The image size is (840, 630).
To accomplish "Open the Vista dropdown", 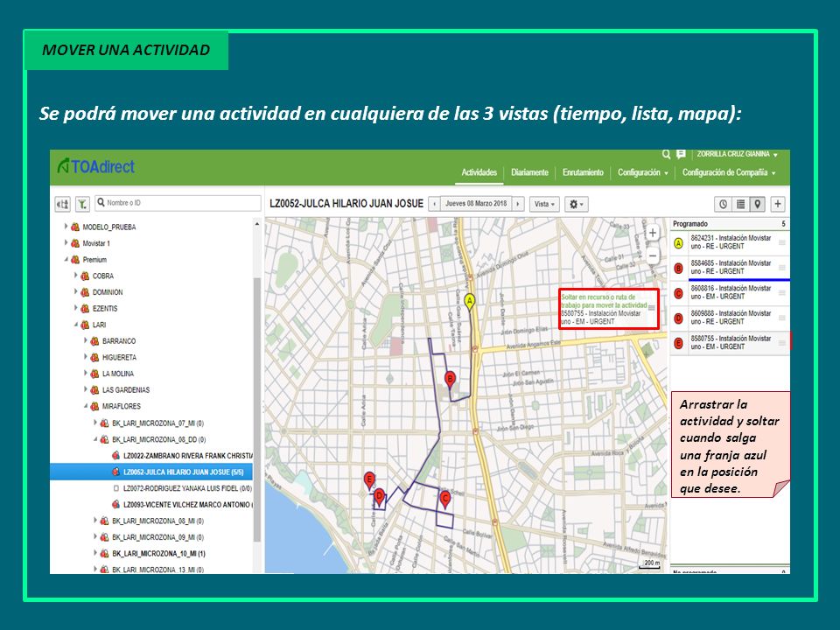I will point(545,204).
